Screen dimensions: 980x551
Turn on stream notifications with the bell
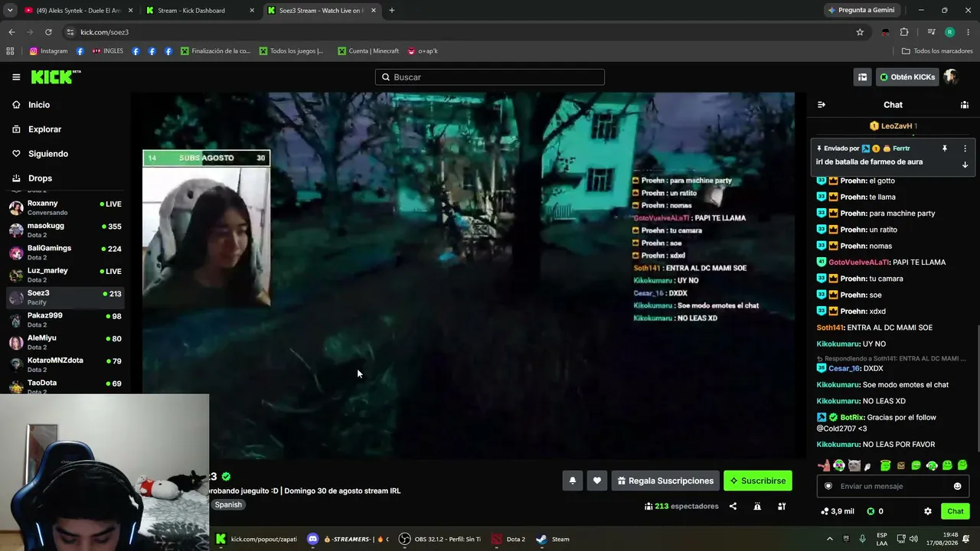pos(572,481)
